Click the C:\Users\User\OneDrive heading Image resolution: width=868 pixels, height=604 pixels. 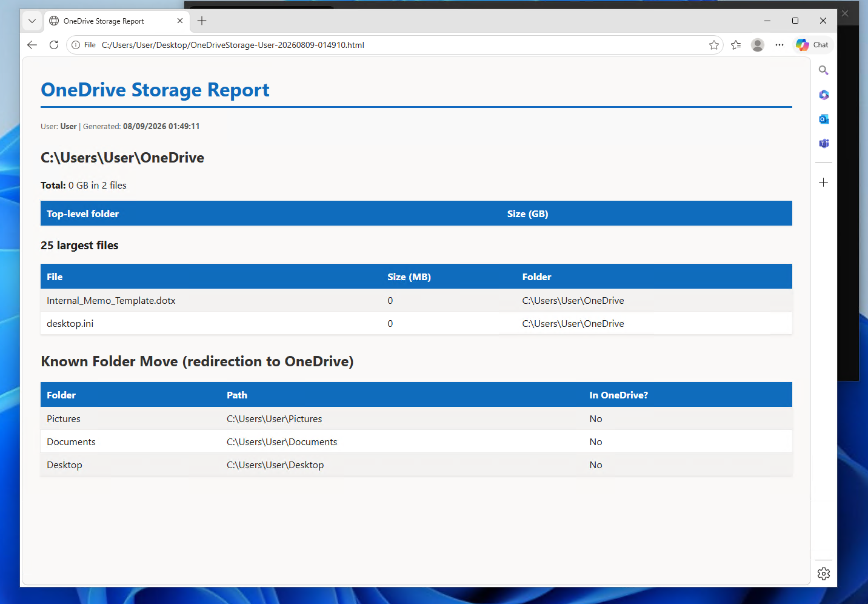tap(122, 158)
